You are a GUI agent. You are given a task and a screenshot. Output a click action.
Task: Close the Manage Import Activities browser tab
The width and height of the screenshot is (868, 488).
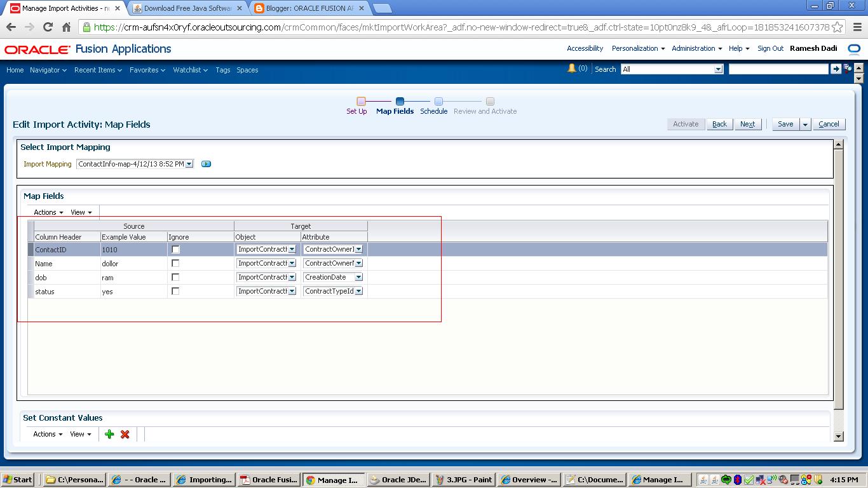[x=117, y=8]
